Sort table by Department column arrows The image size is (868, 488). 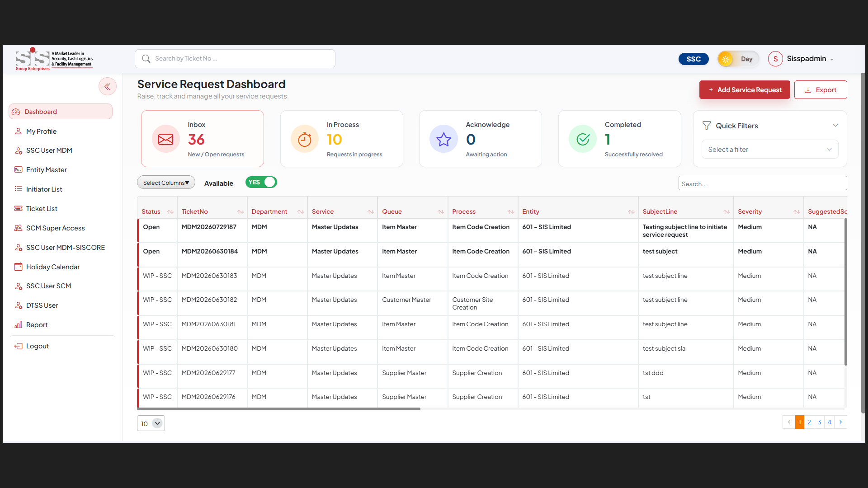301,212
